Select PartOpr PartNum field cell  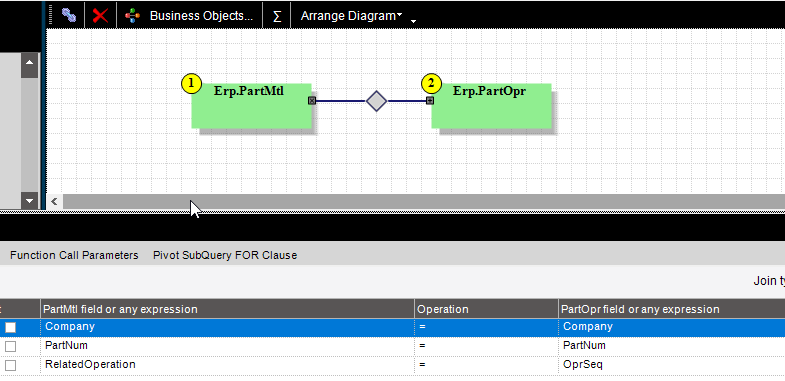pos(671,346)
